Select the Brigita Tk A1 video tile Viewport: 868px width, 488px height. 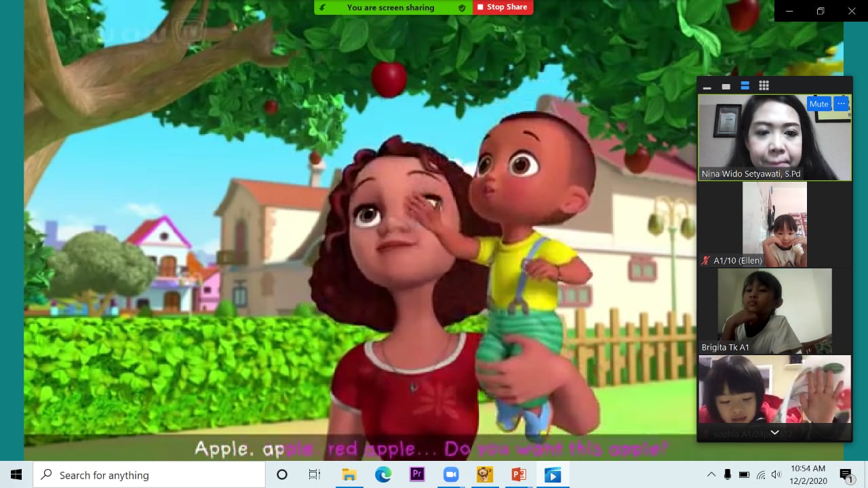pos(774,311)
